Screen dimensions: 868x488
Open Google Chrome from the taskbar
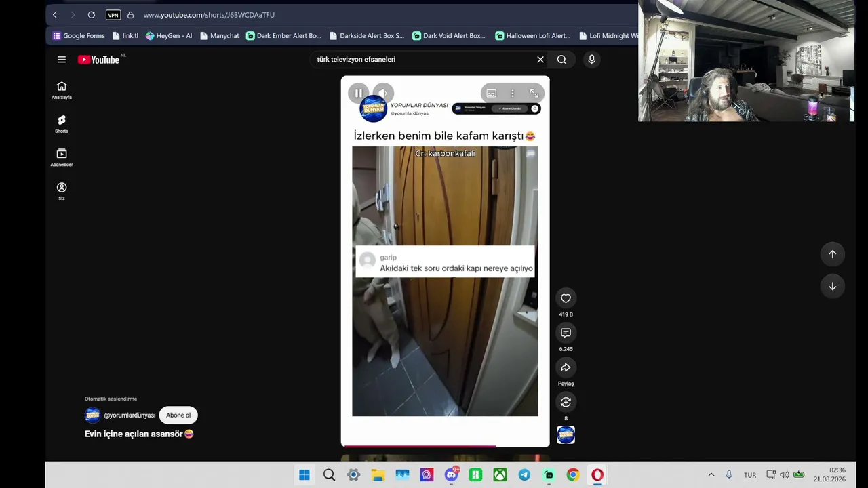point(573,475)
